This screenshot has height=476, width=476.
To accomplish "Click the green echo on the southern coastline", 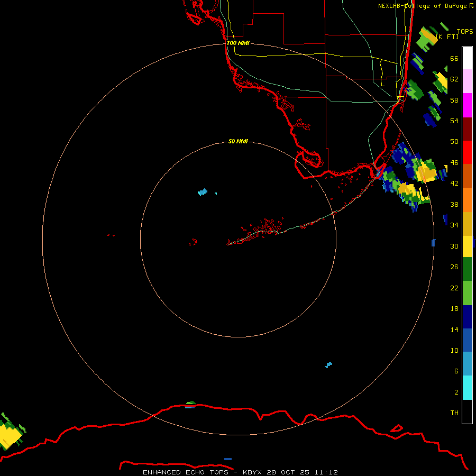I will [x=190, y=403].
